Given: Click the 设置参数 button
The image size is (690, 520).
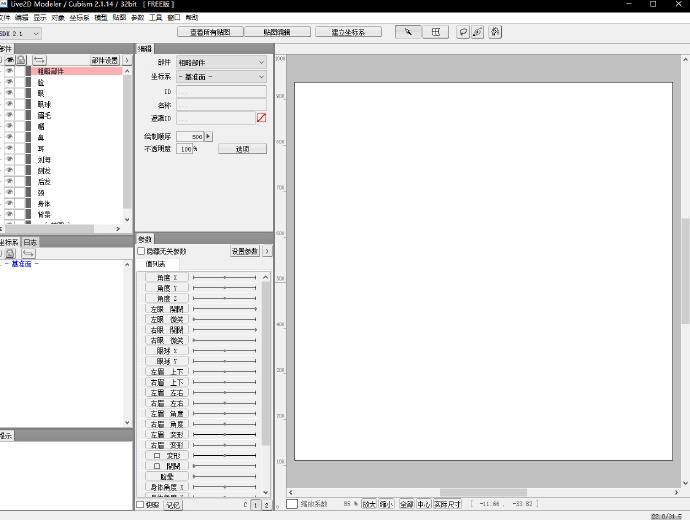Looking at the screenshot, I should pos(245,251).
